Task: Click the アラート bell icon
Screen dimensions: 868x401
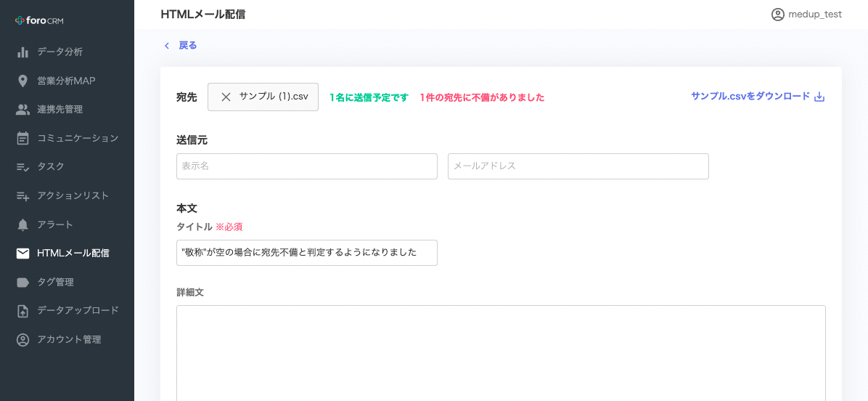Action: 22,225
